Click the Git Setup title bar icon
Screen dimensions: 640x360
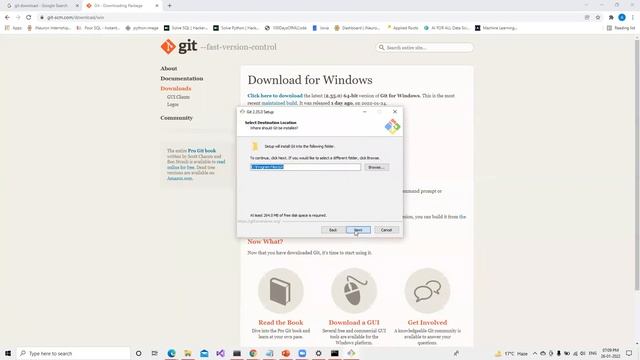click(x=242, y=111)
